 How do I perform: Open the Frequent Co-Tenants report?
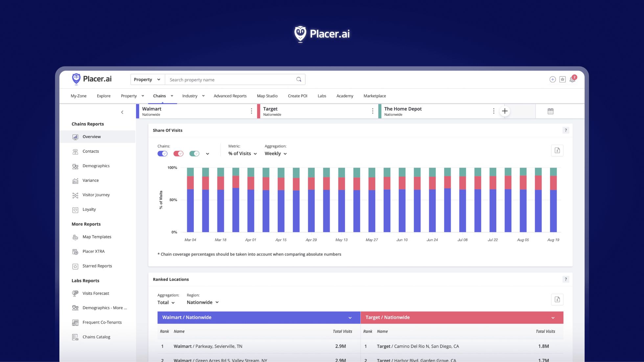(102, 322)
